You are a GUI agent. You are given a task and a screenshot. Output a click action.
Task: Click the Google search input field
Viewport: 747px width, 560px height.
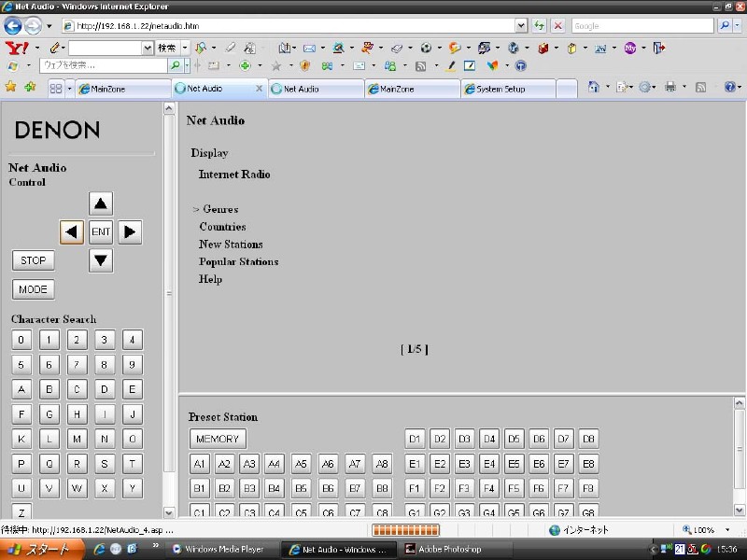[x=642, y=26]
